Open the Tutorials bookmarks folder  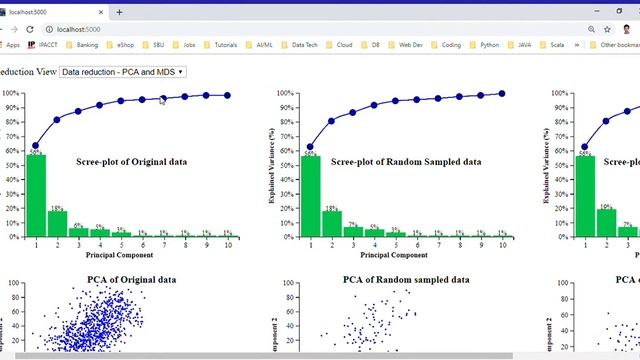(x=220, y=45)
